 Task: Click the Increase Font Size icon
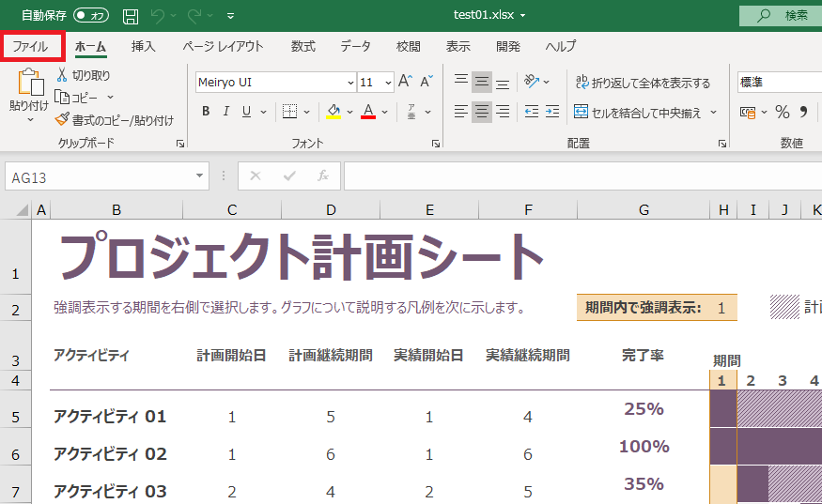click(x=405, y=82)
